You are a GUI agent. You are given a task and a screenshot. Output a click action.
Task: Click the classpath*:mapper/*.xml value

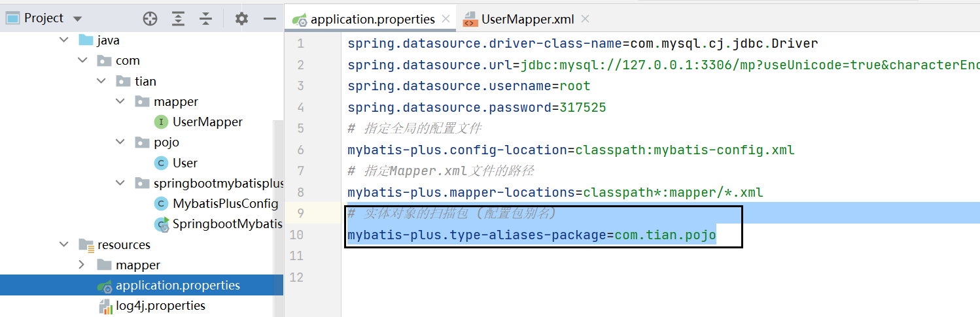tap(673, 192)
